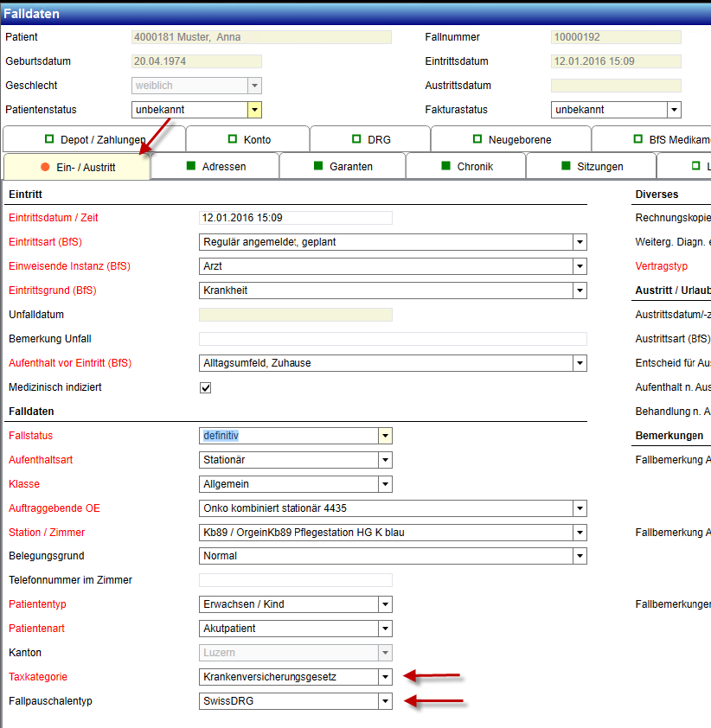Click the Eintrittsdatum / Zeit input field
This screenshot has height=728, width=711.
click(x=295, y=218)
